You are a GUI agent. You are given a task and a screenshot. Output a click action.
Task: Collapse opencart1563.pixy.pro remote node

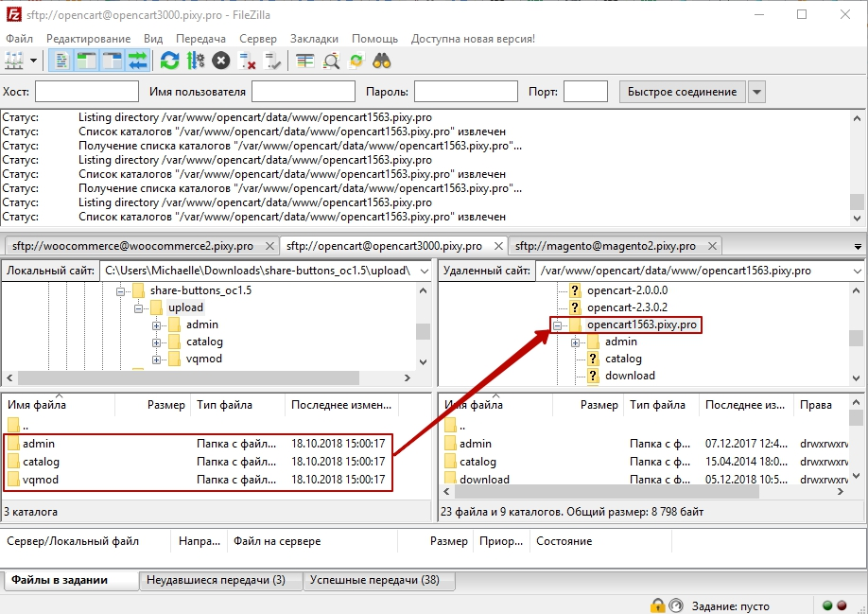(x=558, y=325)
